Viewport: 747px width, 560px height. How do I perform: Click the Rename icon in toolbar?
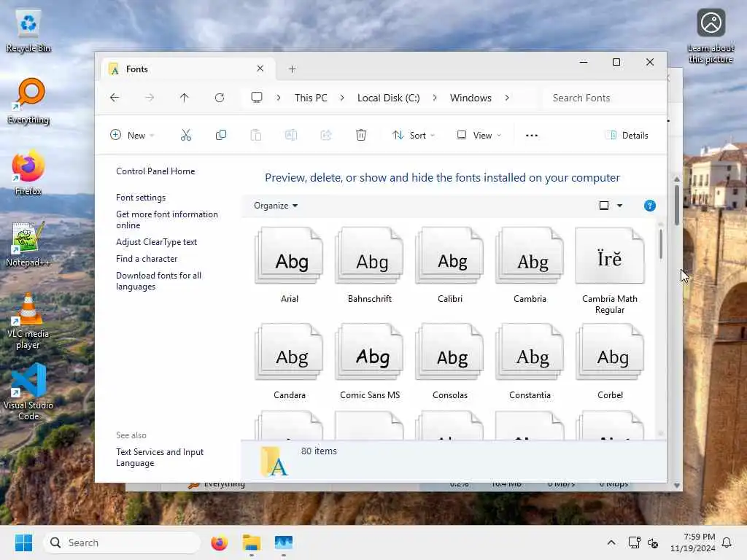click(290, 135)
